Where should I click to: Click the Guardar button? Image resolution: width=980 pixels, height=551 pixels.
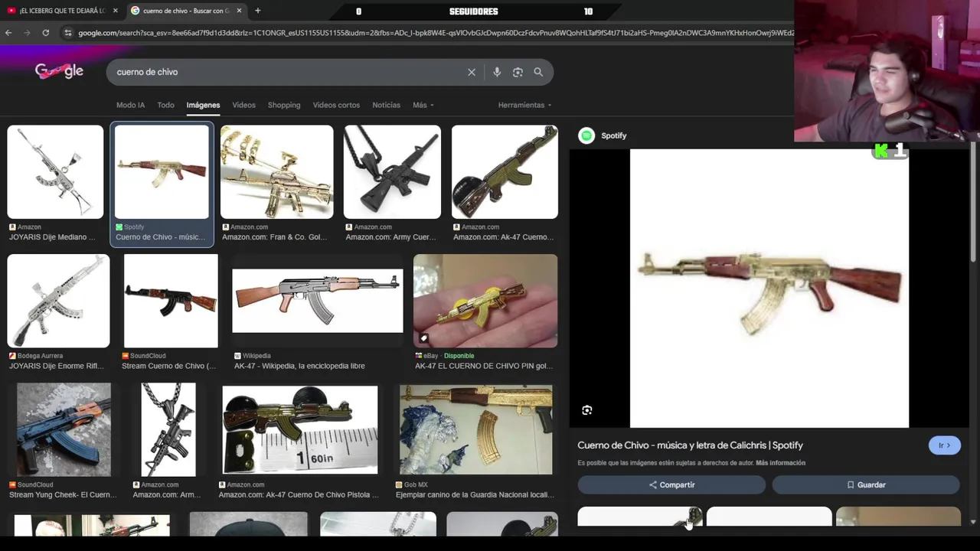click(x=866, y=484)
